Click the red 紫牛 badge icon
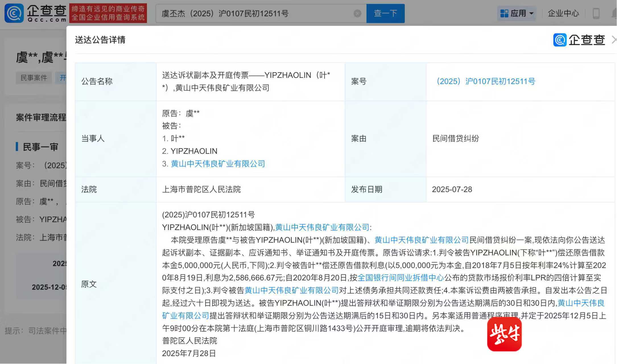Image resolution: width=617 pixels, height=364 pixels. [504, 334]
